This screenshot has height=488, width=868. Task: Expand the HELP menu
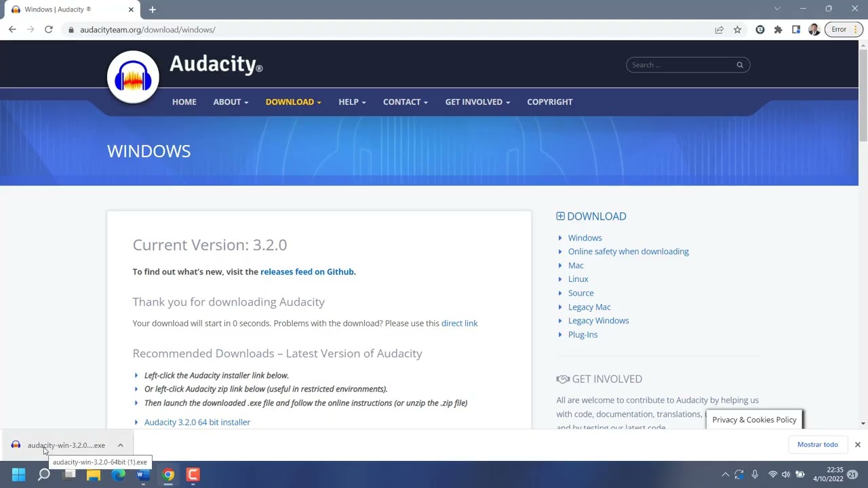(x=352, y=102)
